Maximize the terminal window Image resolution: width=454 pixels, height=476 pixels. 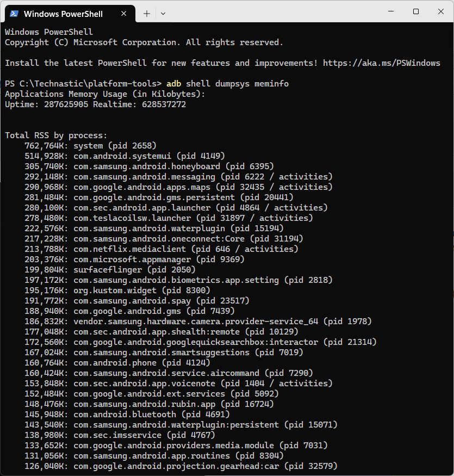(416, 11)
